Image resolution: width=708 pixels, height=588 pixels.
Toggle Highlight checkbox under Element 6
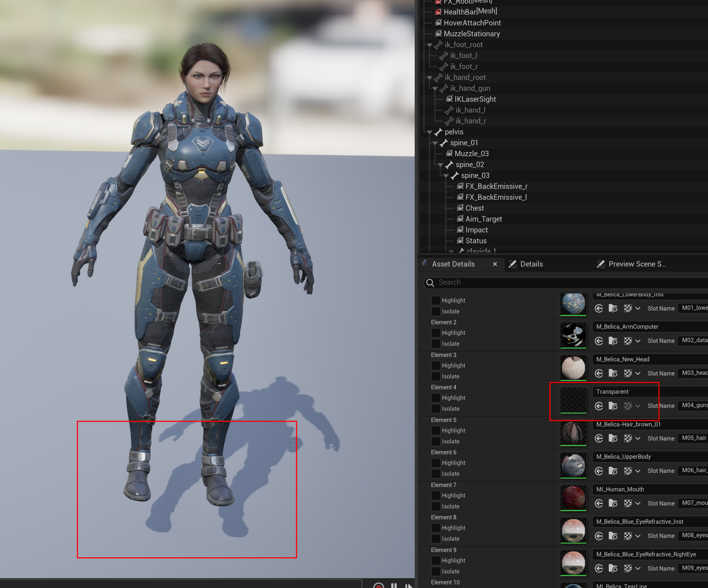coord(435,463)
